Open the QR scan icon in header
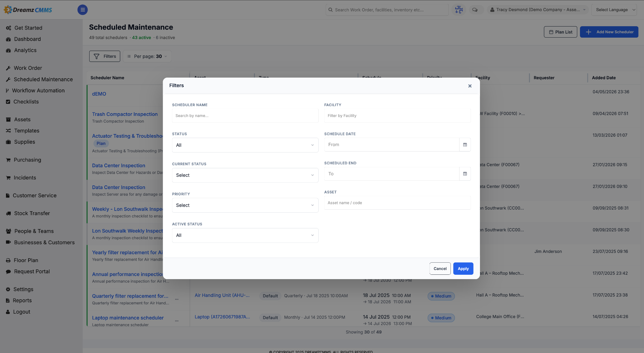Screen dimensions: 644x353 click(x=459, y=10)
